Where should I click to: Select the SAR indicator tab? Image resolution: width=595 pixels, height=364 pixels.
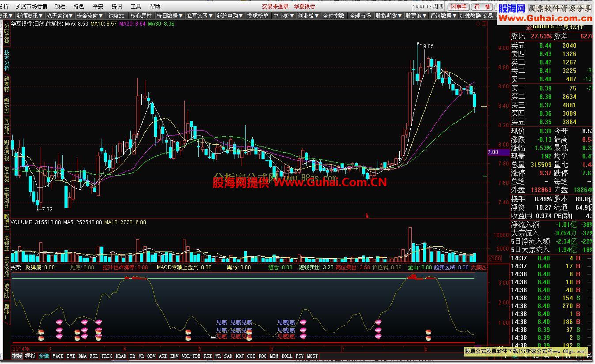point(228,356)
